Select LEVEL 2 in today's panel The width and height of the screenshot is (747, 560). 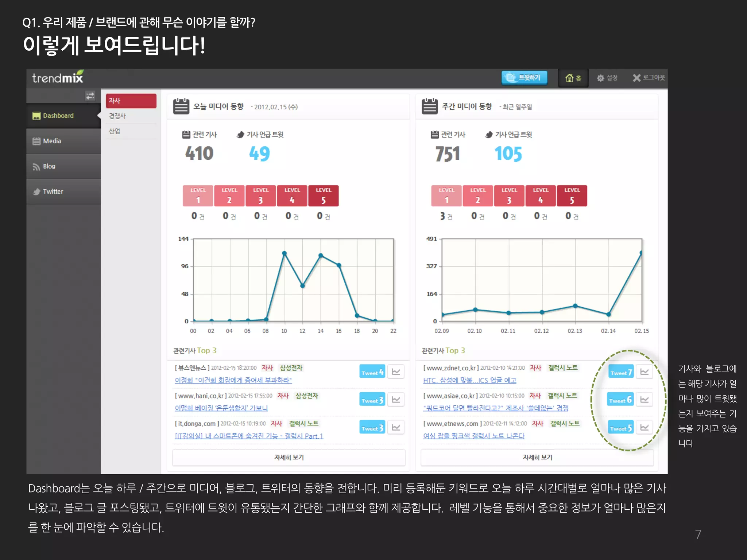[229, 196]
